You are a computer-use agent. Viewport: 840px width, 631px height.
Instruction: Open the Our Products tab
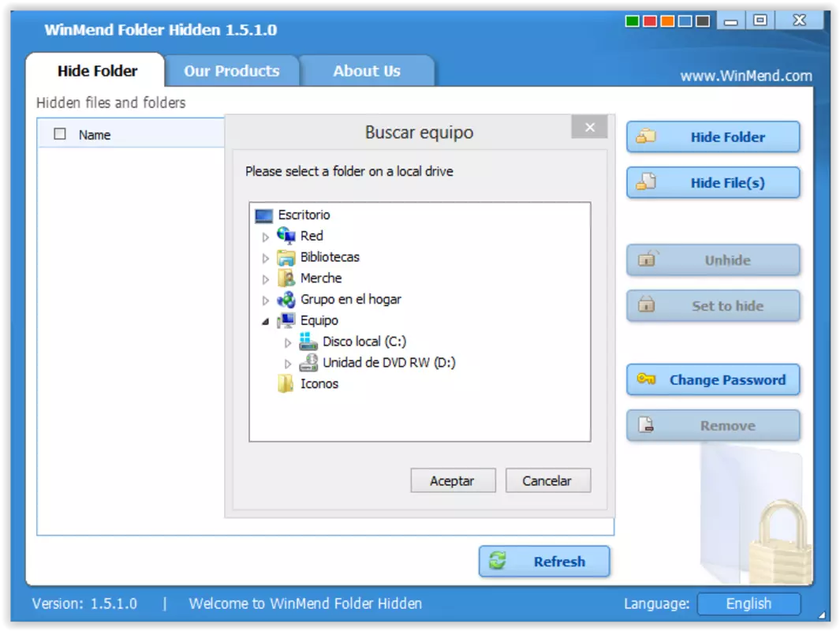231,71
